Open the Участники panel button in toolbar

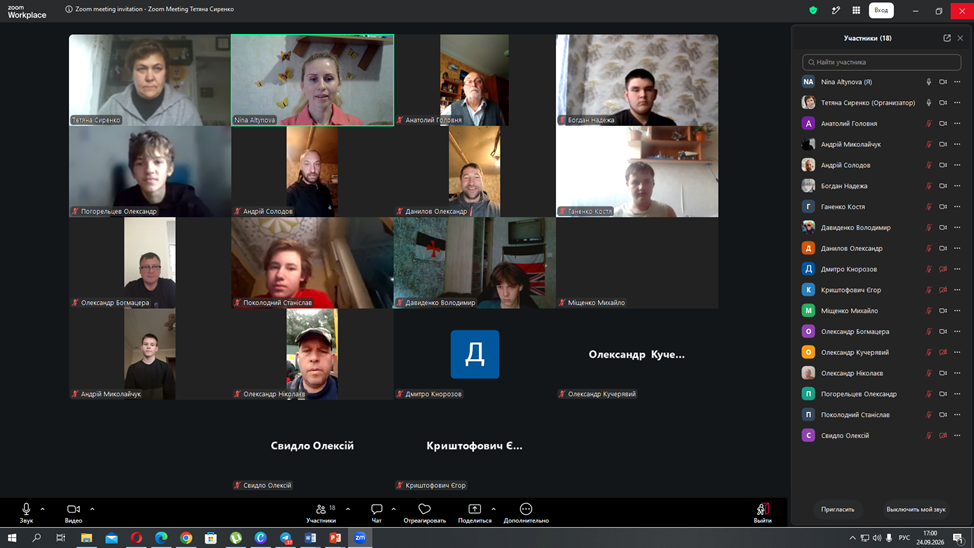pos(321,513)
